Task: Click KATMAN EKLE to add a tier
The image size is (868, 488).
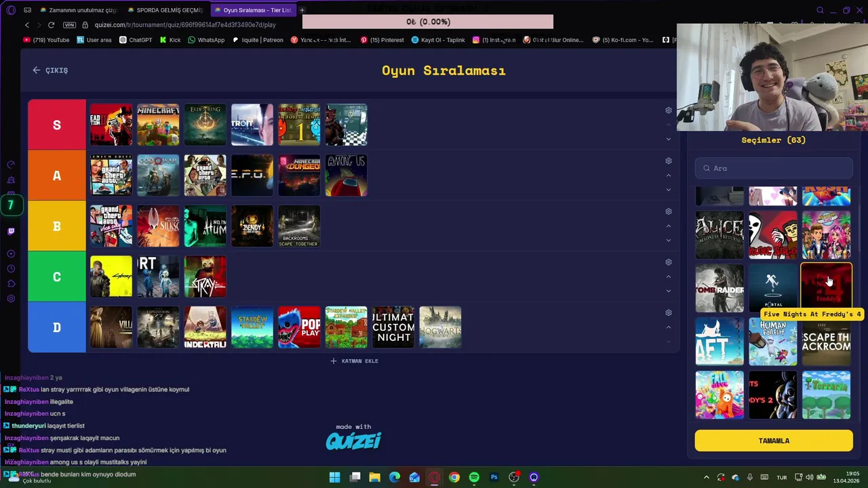Action: 354,361
